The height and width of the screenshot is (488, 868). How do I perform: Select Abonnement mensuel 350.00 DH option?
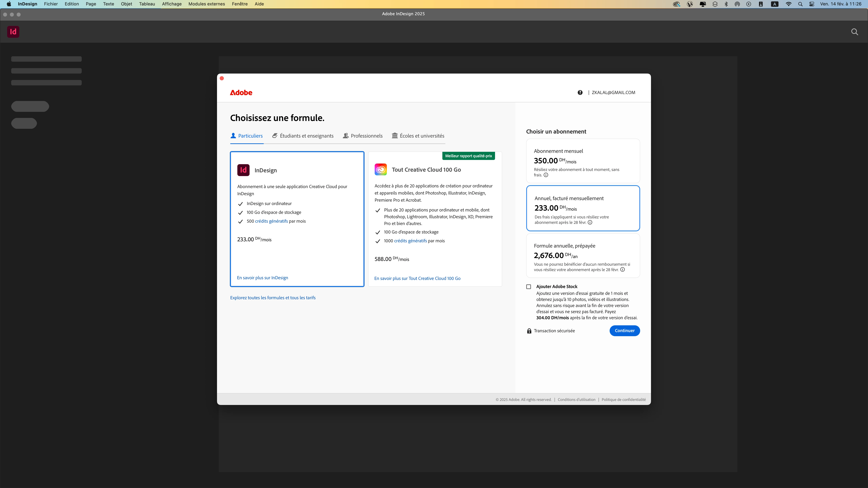(583, 161)
